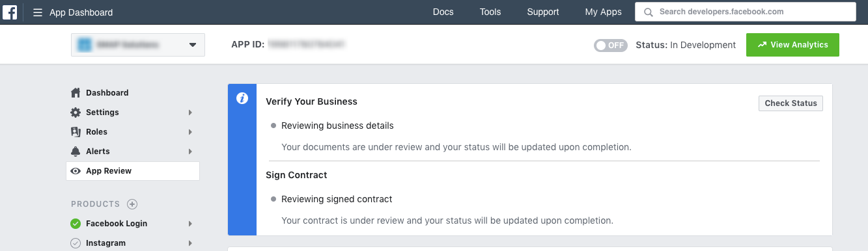Click the Dashboard home icon
Viewport: 868px width, 251px height.
76,92
